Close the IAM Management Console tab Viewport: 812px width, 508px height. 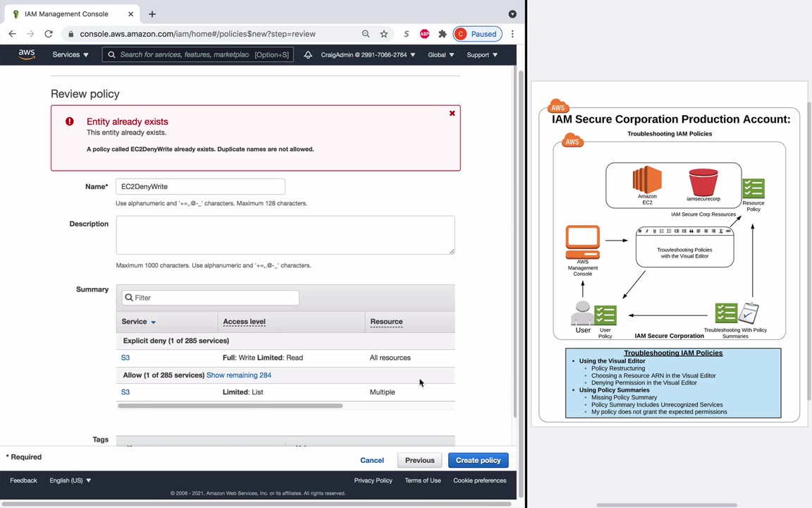130,14
